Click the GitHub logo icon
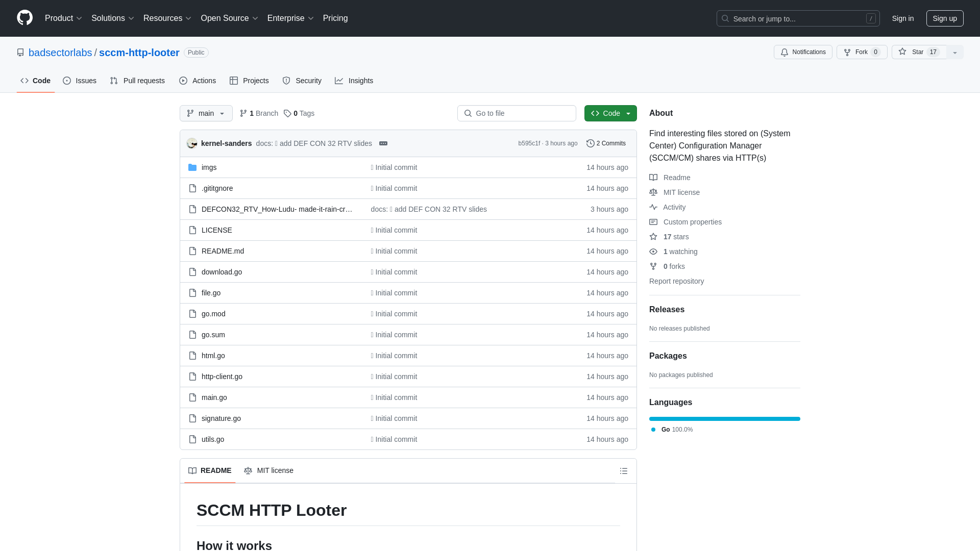Screen dimensions: 980x551 tap(24, 18)
